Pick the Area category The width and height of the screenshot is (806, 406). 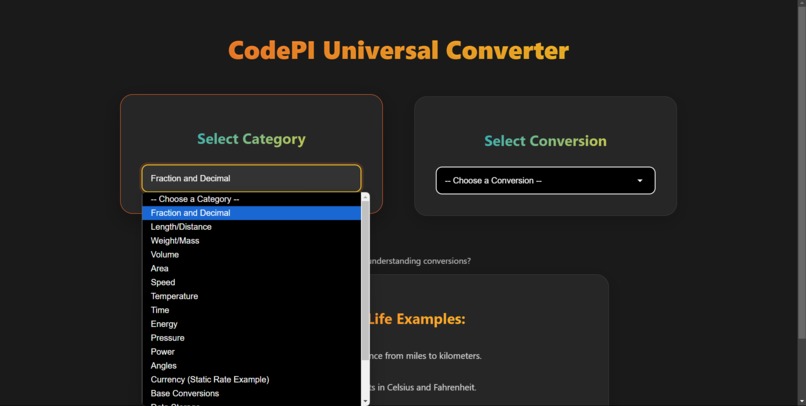click(x=251, y=268)
